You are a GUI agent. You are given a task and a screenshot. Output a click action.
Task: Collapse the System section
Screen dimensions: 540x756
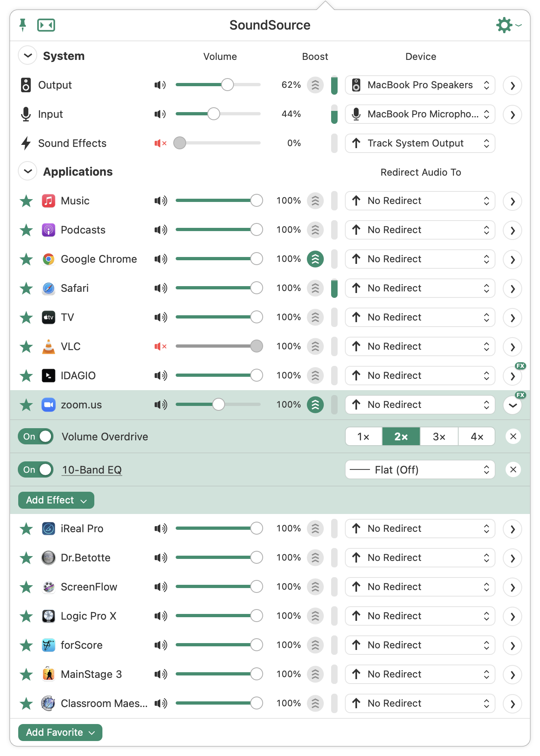pos(28,55)
